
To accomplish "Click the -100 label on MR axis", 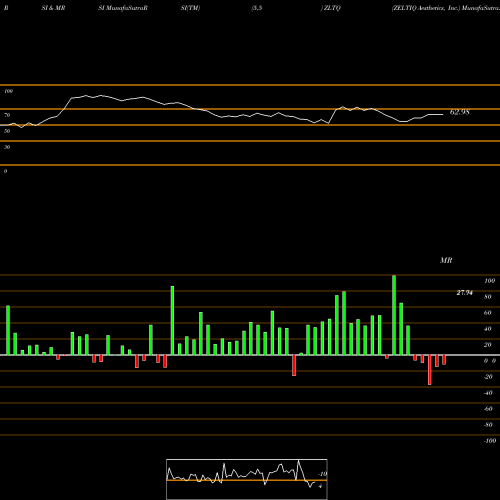I will click(x=490, y=441).
